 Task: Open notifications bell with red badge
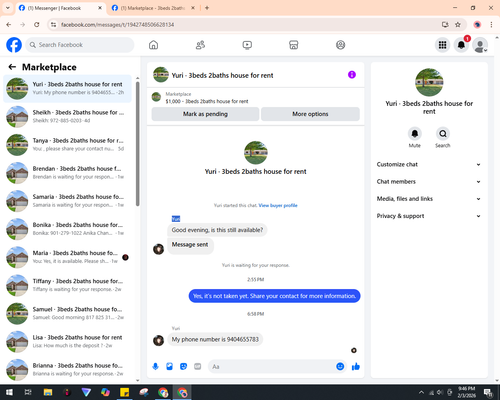(x=461, y=45)
